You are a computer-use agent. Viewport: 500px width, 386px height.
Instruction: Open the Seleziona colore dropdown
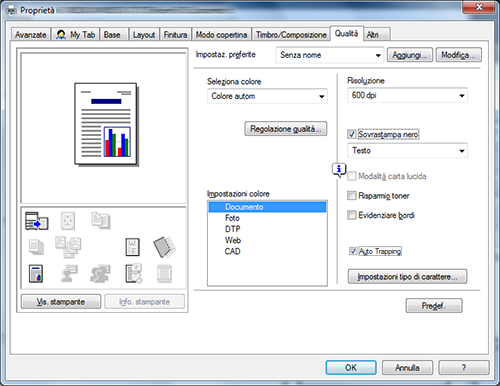pos(267,96)
